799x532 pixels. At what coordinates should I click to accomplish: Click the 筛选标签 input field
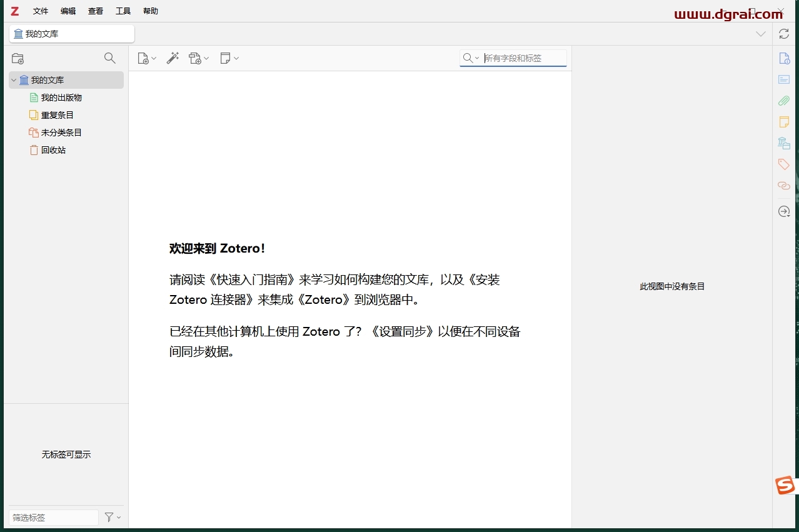click(x=53, y=517)
